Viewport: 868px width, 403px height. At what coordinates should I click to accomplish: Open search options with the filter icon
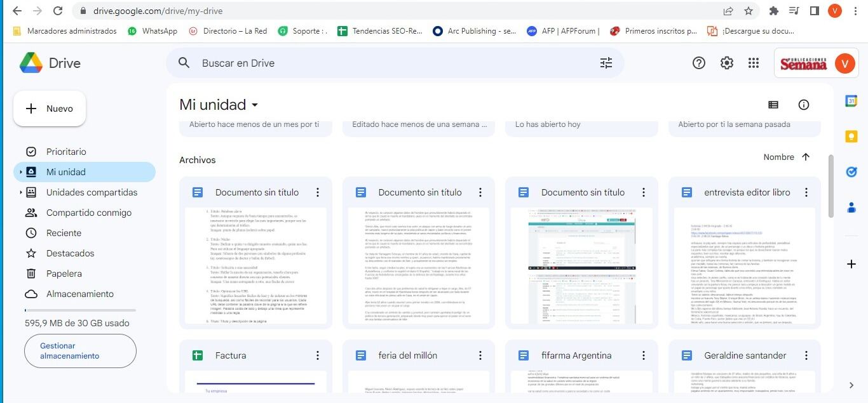point(606,63)
